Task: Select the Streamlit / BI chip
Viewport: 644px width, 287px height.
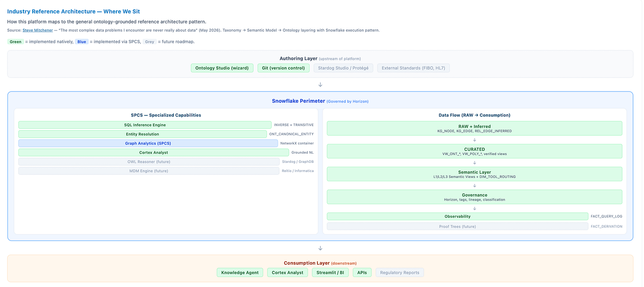Action: [330, 273]
